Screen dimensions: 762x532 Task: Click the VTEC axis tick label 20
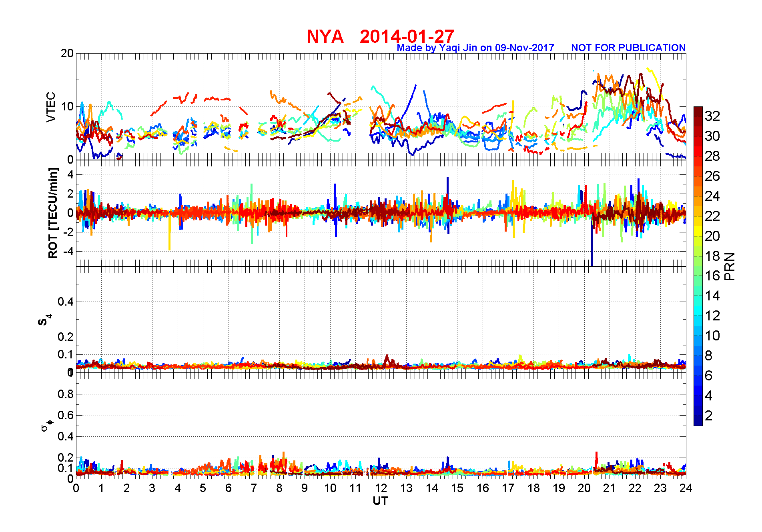(x=67, y=53)
